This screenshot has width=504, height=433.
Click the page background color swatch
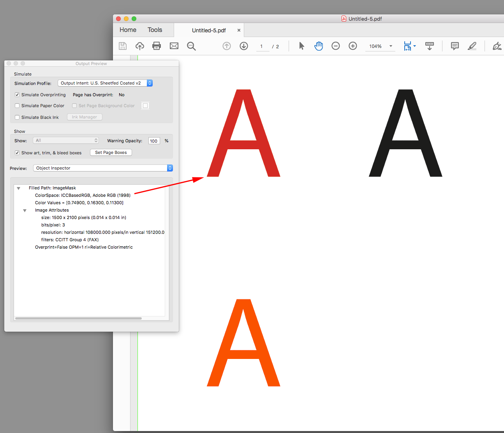tap(145, 106)
